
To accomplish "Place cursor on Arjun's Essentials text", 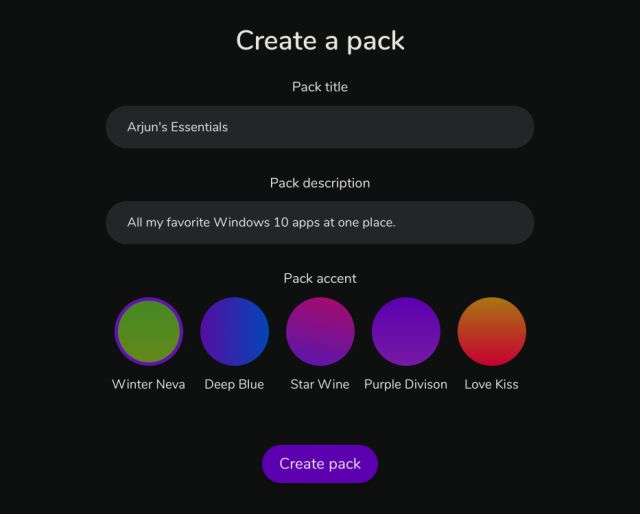I will (x=178, y=127).
